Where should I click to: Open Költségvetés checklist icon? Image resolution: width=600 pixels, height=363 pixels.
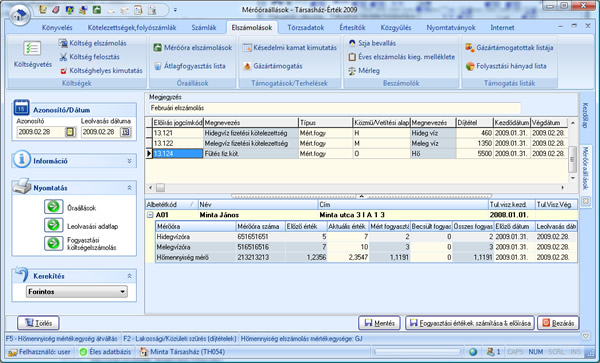33,49
